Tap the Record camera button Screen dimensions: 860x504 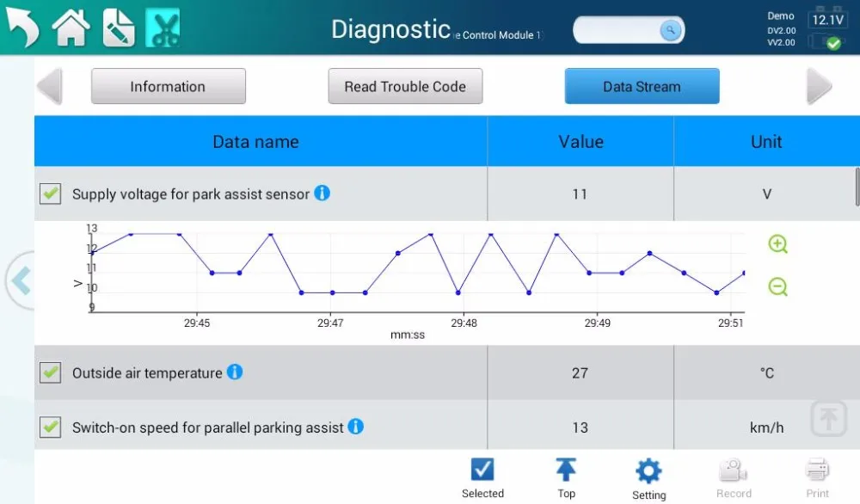coord(734,478)
